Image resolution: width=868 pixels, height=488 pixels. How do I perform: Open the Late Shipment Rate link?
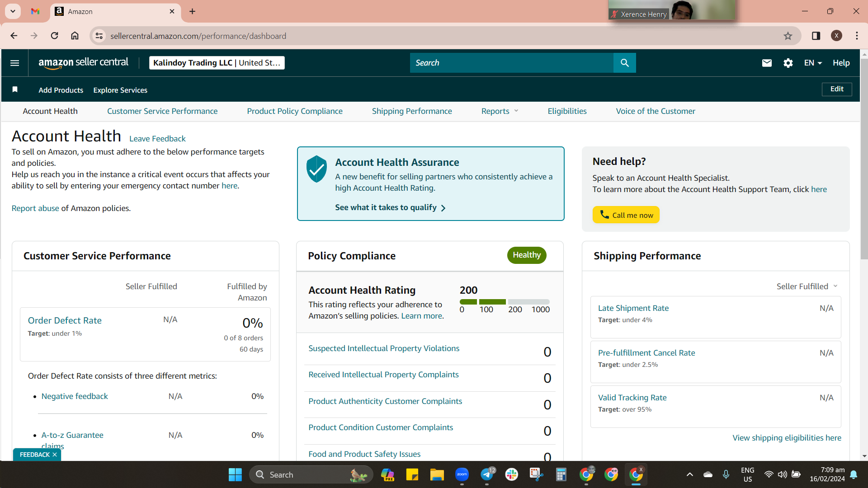pyautogui.click(x=633, y=308)
